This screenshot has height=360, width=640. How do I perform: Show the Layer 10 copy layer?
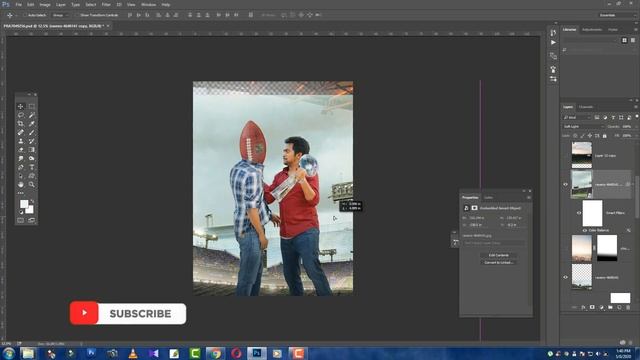point(565,156)
